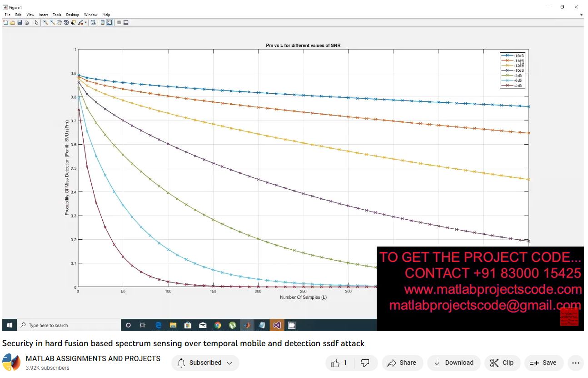Open Microsoft Edge from the taskbar
This screenshot has width=588, height=378.
(158, 325)
